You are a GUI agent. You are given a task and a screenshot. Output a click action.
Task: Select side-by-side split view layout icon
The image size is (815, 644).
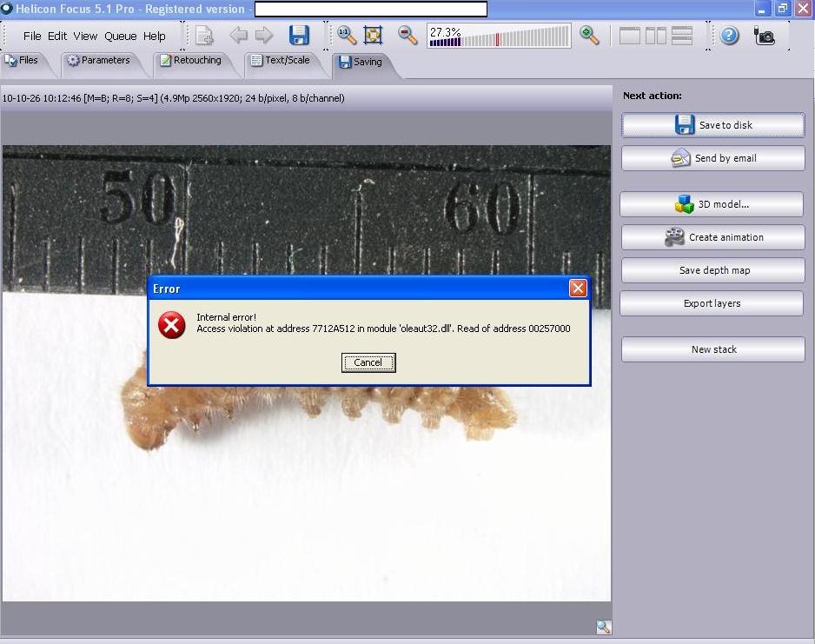(x=655, y=36)
